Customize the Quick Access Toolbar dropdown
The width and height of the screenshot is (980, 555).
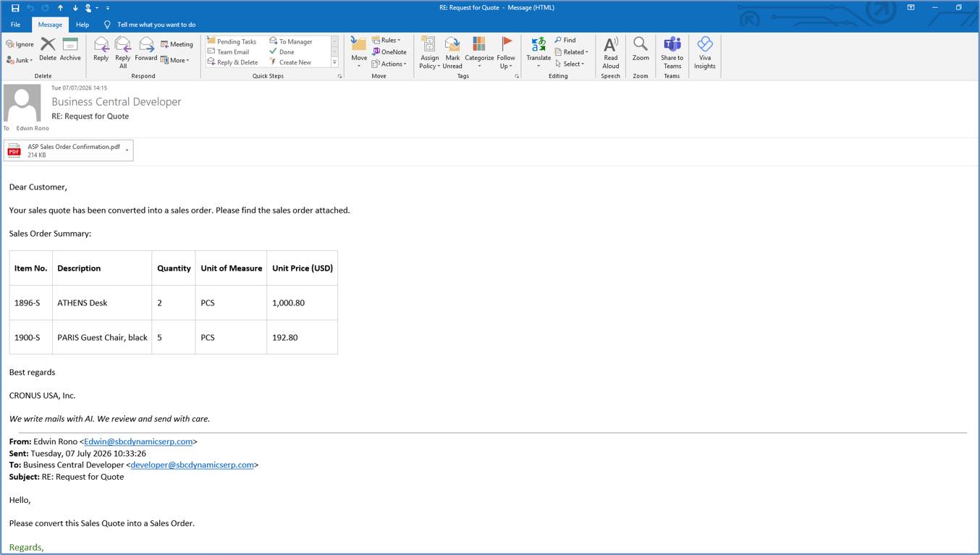[108, 8]
